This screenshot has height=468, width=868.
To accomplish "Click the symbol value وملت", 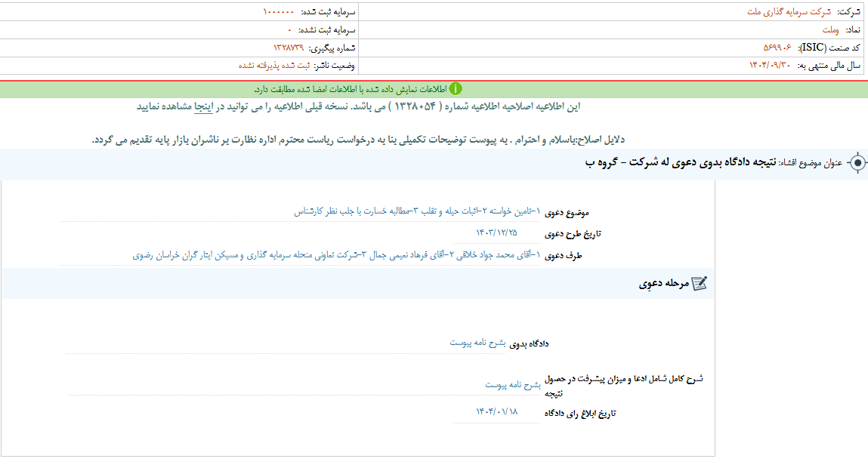I will pyautogui.click(x=830, y=30).
